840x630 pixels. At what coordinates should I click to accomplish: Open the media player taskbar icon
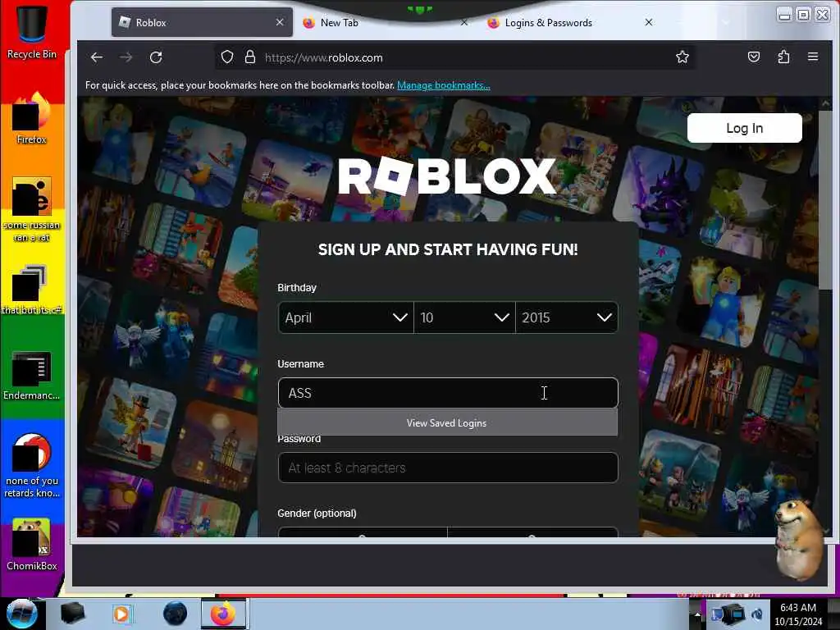122,614
